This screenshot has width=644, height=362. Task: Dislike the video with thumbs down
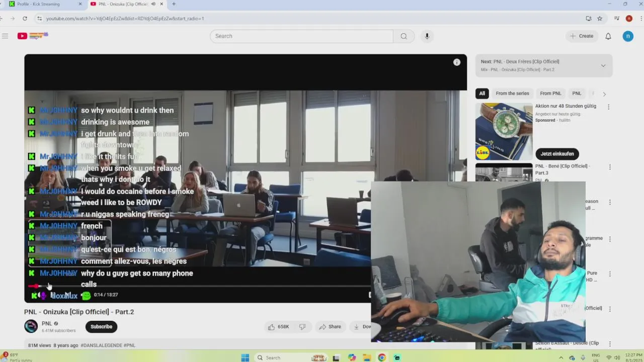[302, 327]
